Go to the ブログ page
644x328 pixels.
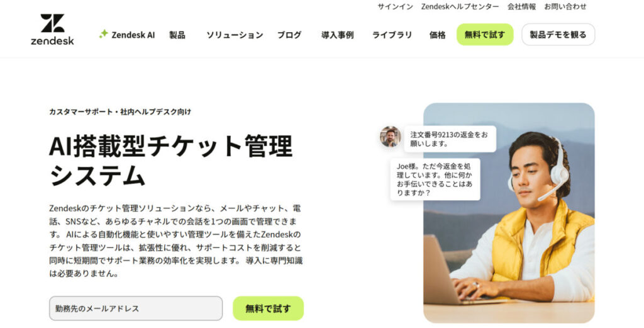click(289, 35)
